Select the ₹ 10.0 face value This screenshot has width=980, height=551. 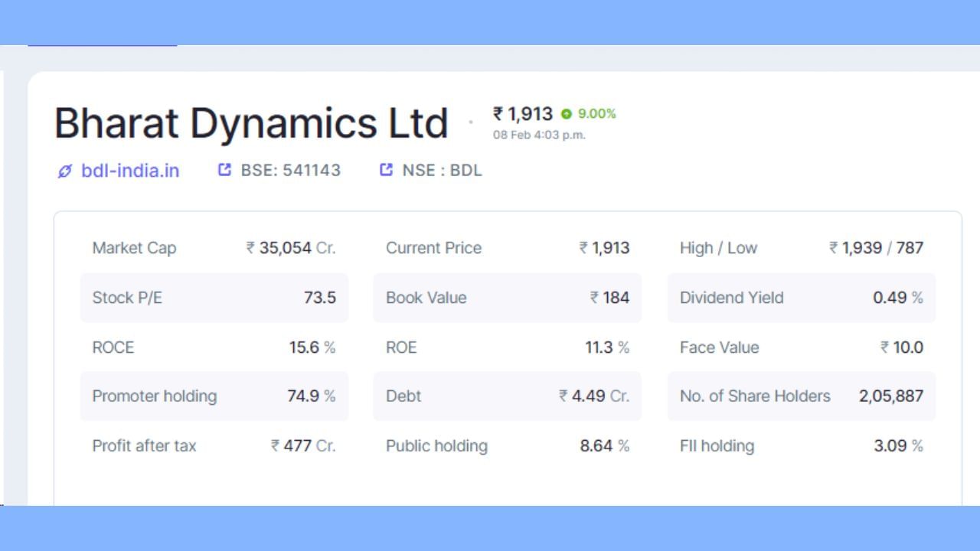coord(902,347)
